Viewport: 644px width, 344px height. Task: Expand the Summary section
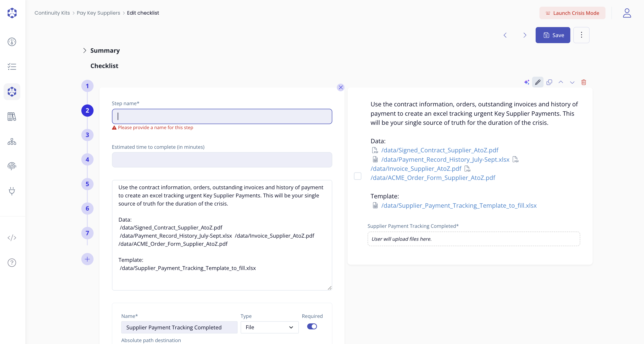click(85, 51)
